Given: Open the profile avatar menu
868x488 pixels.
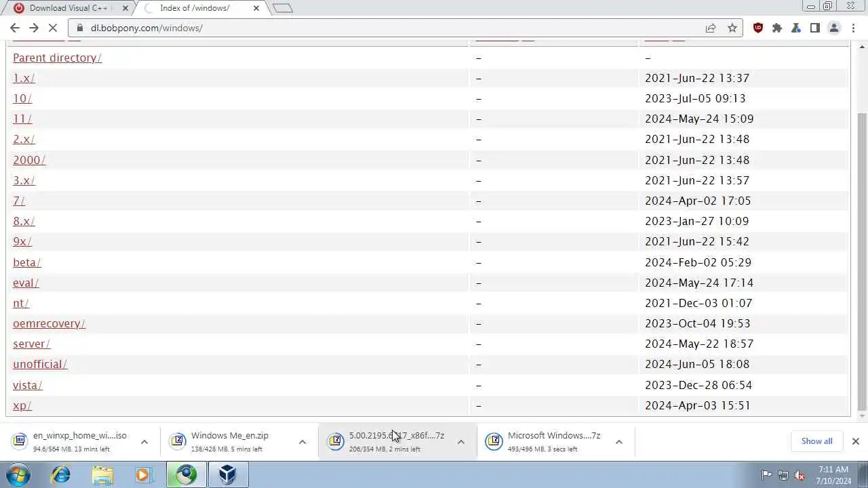Looking at the screenshot, I should point(834,28).
